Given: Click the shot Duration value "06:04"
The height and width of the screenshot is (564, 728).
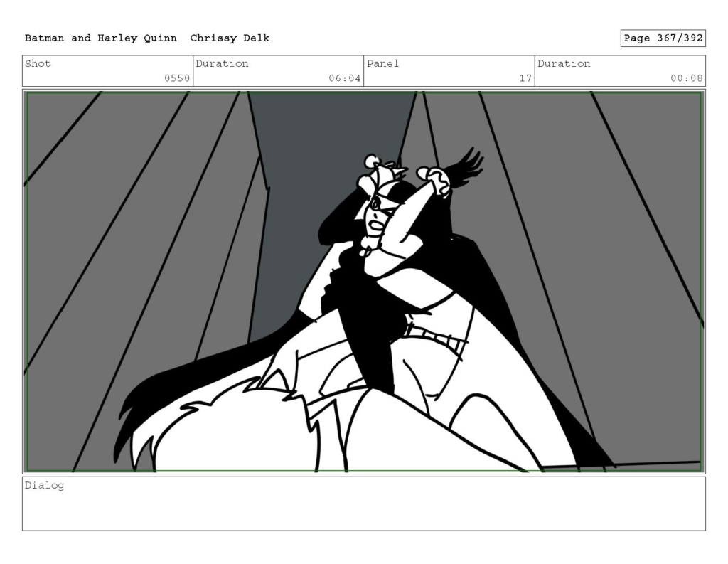Looking at the screenshot, I should point(345,78).
